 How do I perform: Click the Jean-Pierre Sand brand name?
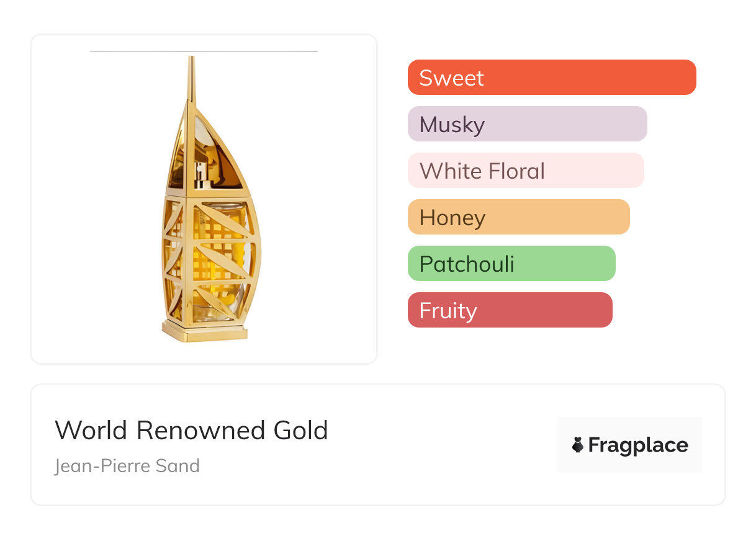[127, 465]
